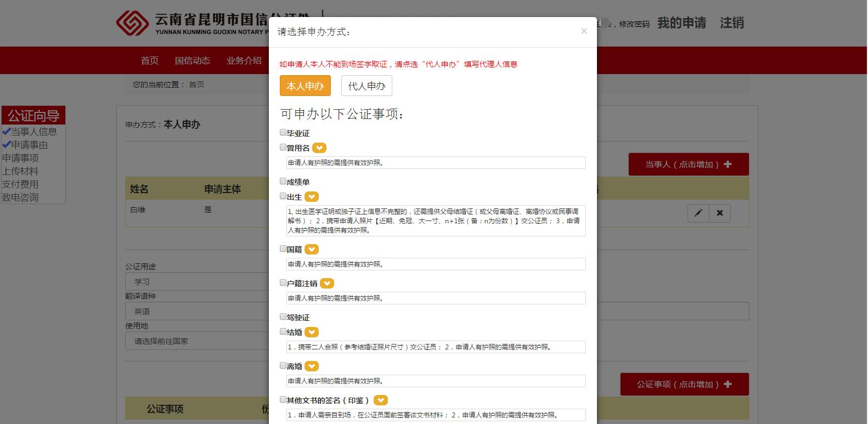Toggle the 离婚 orange arrow icon

[312, 366]
